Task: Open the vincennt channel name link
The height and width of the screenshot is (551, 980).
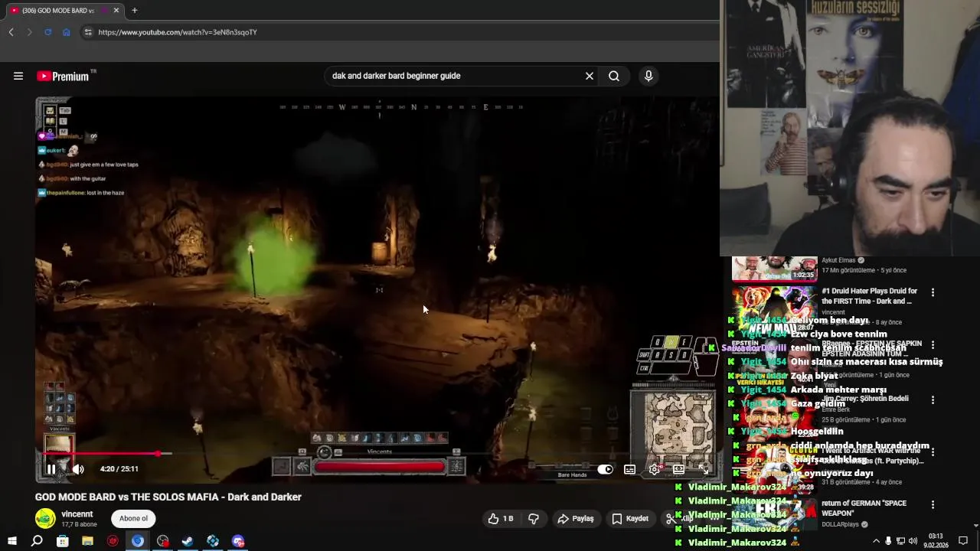Action: pyautogui.click(x=77, y=514)
